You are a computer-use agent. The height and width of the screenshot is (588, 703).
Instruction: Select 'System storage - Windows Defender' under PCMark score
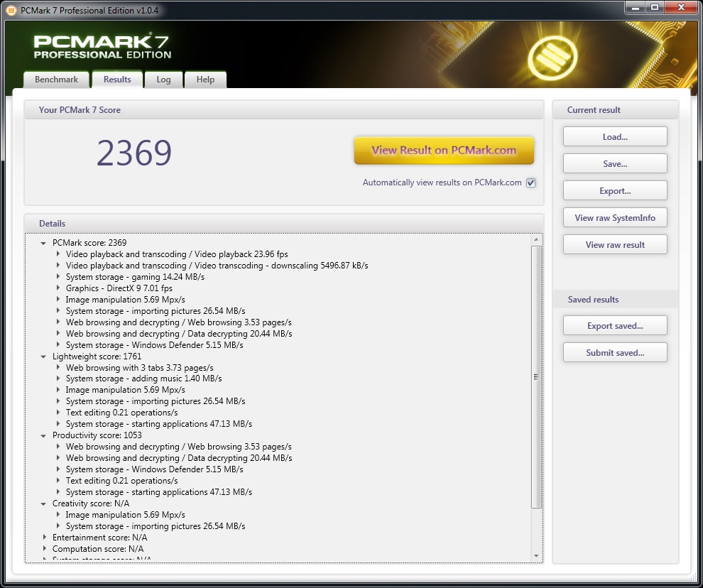(x=155, y=345)
